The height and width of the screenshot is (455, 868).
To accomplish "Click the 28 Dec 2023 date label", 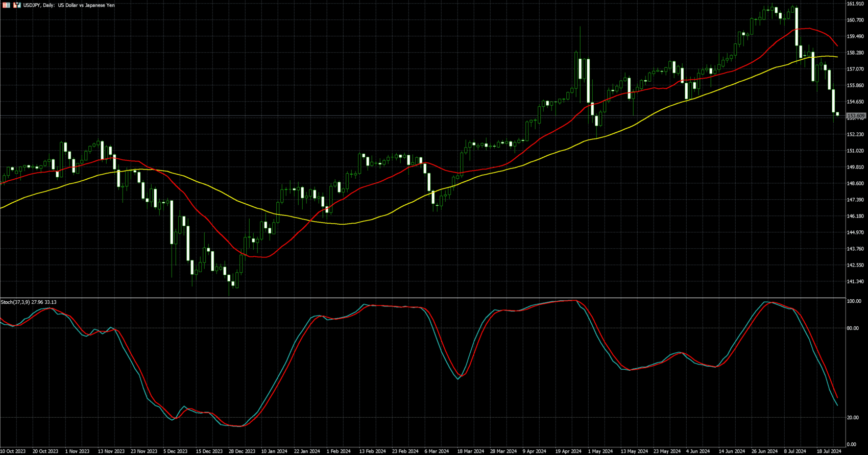I will [x=242, y=451].
